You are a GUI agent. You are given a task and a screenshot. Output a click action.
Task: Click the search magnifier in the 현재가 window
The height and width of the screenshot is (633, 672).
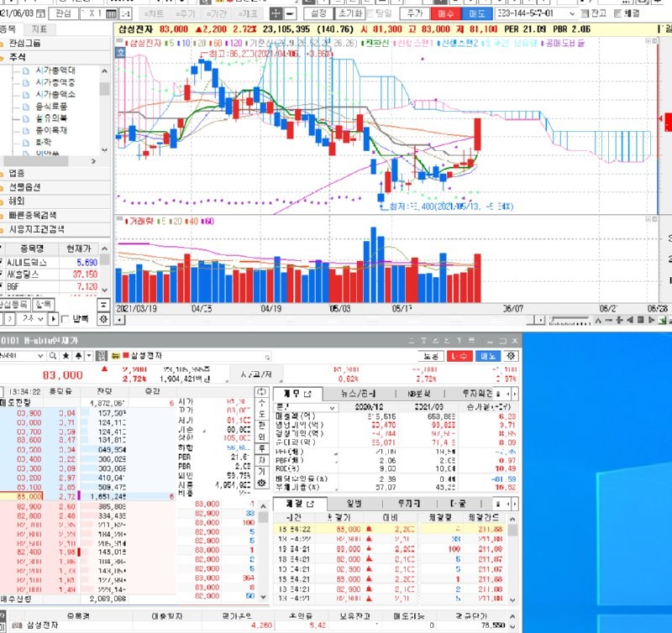pyautogui.click(x=53, y=356)
